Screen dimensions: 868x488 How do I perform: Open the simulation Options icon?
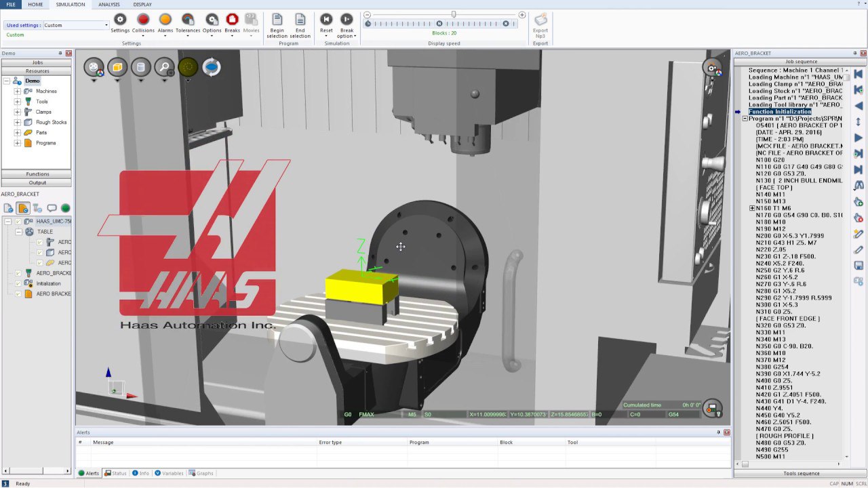click(212, 20)
